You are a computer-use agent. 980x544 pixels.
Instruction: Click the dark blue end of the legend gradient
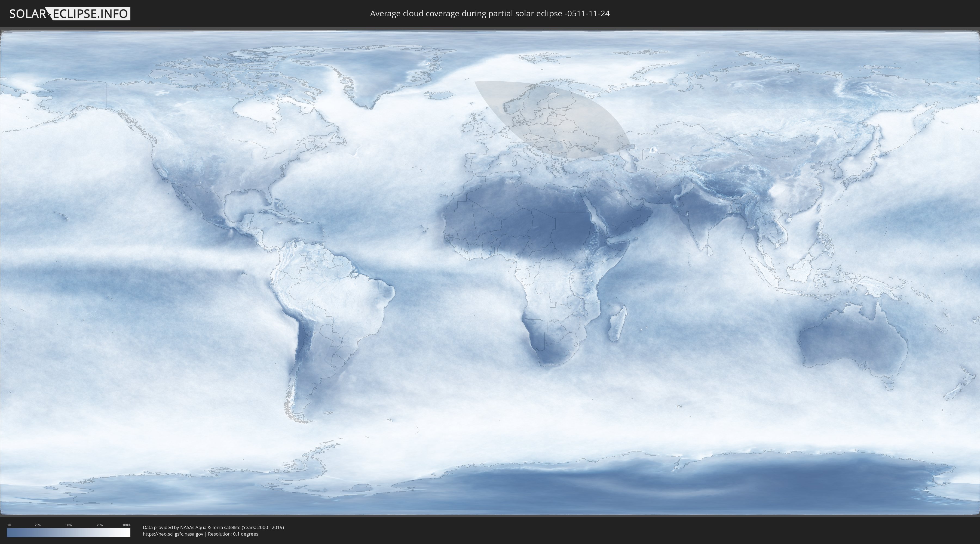click(10, 533)
